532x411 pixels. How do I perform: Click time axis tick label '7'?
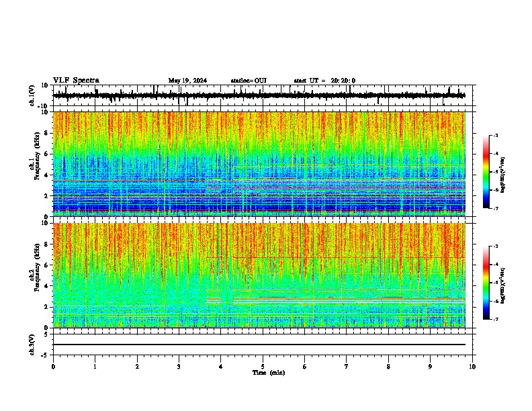347,367
